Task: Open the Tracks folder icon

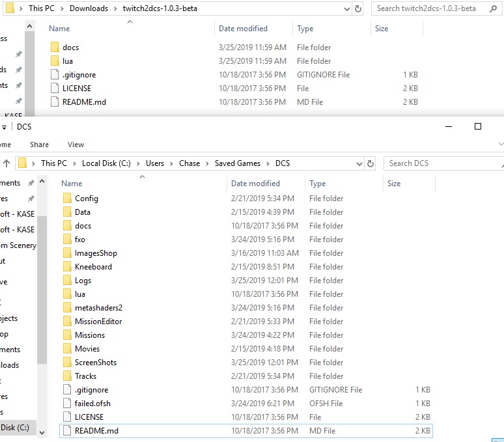Action: click(67, 376)
